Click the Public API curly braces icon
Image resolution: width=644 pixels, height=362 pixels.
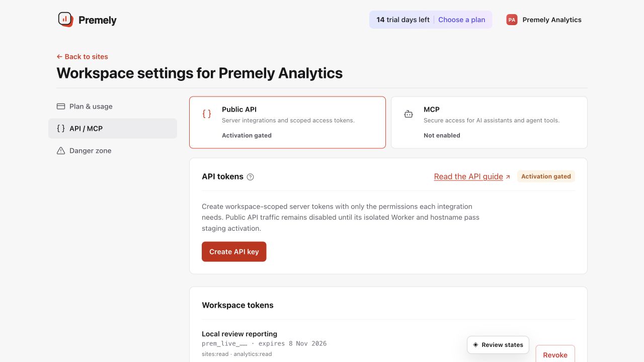(x=207, y=114)
